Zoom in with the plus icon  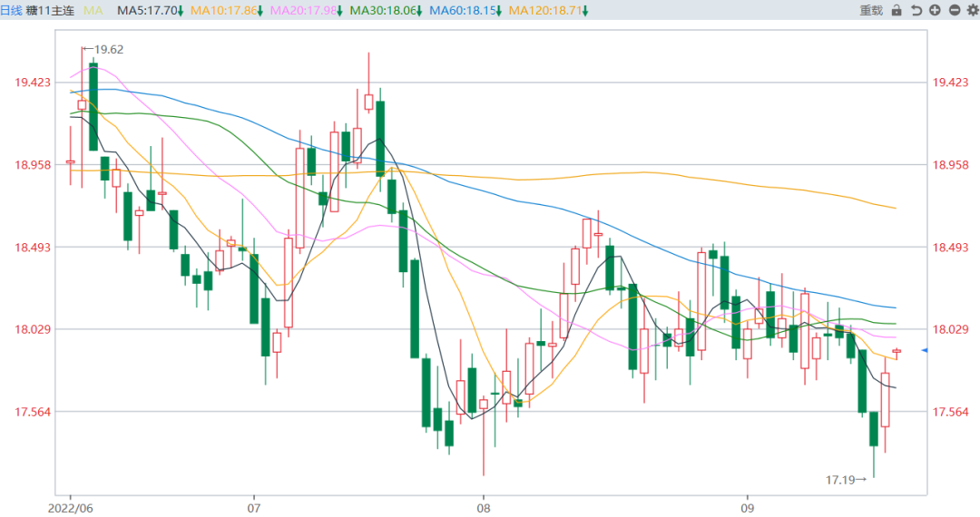[x=936, y=10]
